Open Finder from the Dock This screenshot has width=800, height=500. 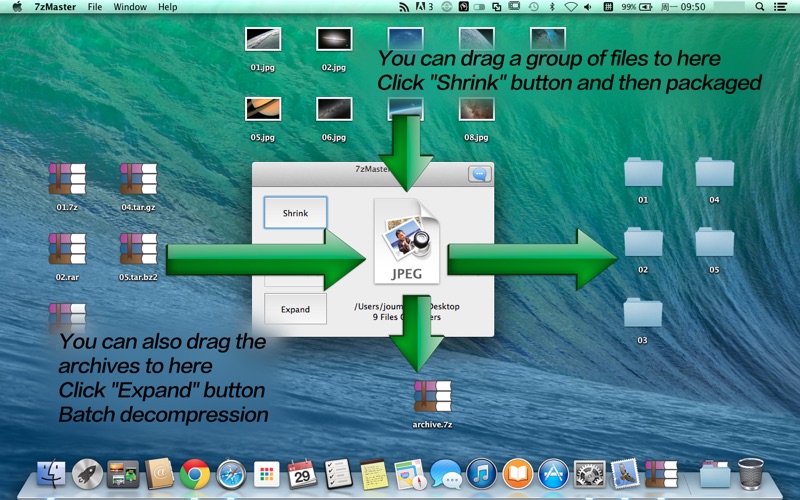51,474
